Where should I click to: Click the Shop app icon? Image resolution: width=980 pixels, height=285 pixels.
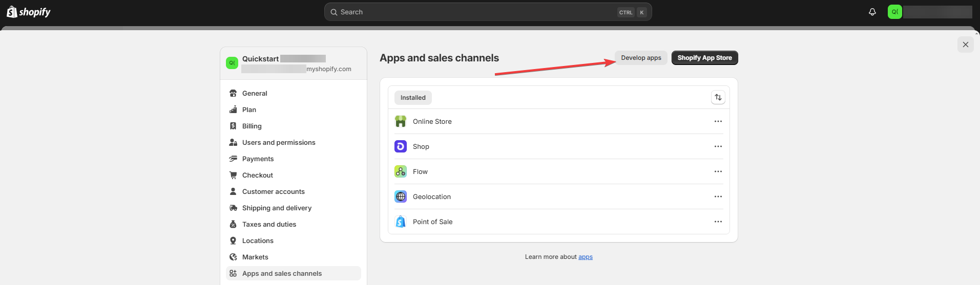click(401, 146)
